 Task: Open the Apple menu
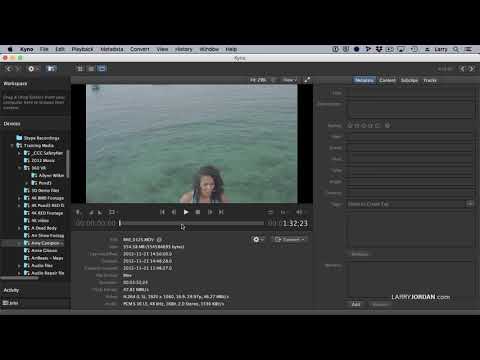click(x=10, y=49)
